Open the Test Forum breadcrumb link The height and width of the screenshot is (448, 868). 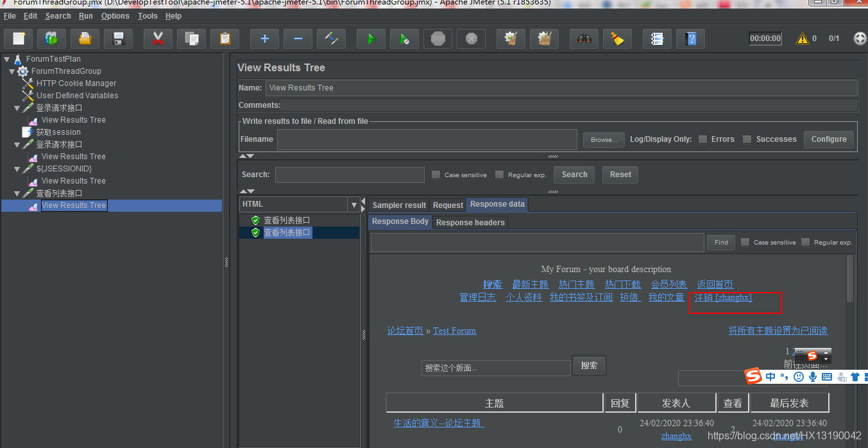tap(454, 331)
